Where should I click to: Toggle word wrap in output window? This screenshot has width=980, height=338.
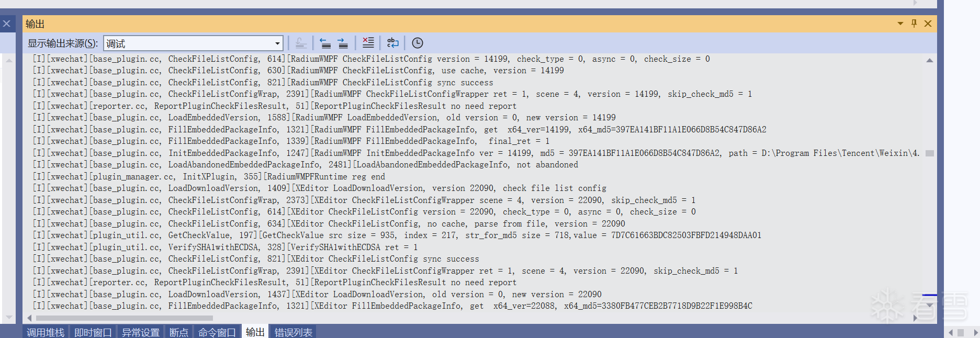point(392,43)
